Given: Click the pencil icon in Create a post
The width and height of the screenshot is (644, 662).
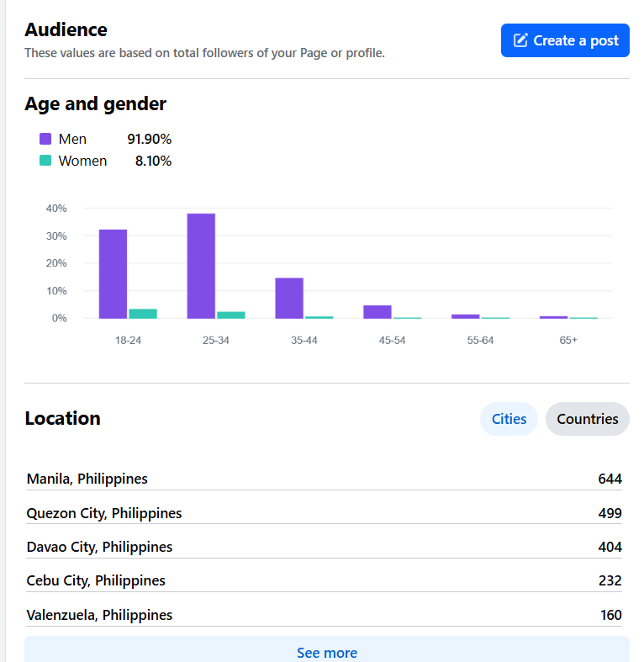Looking at the screenshot, I should 521,40.
